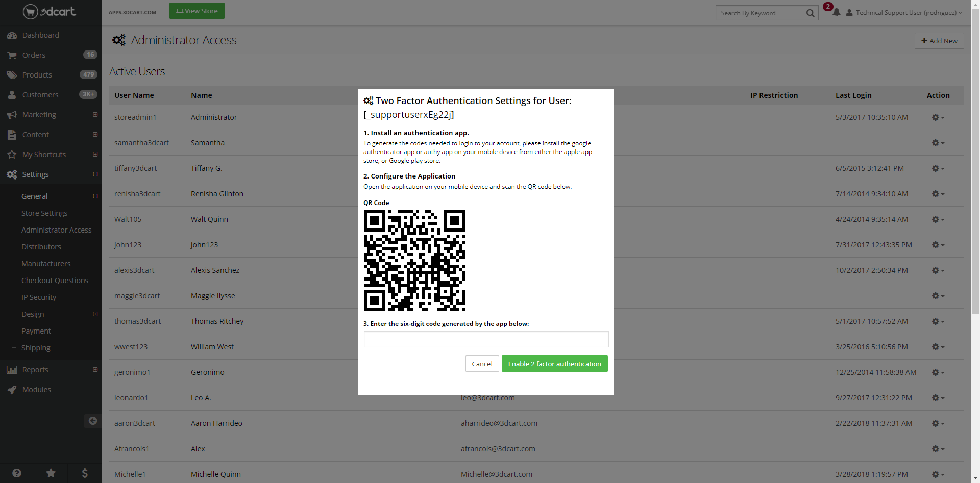This screenshot has width=980, height=483.
Task: Click the six-digit code input field
Action: click(486, 339)
